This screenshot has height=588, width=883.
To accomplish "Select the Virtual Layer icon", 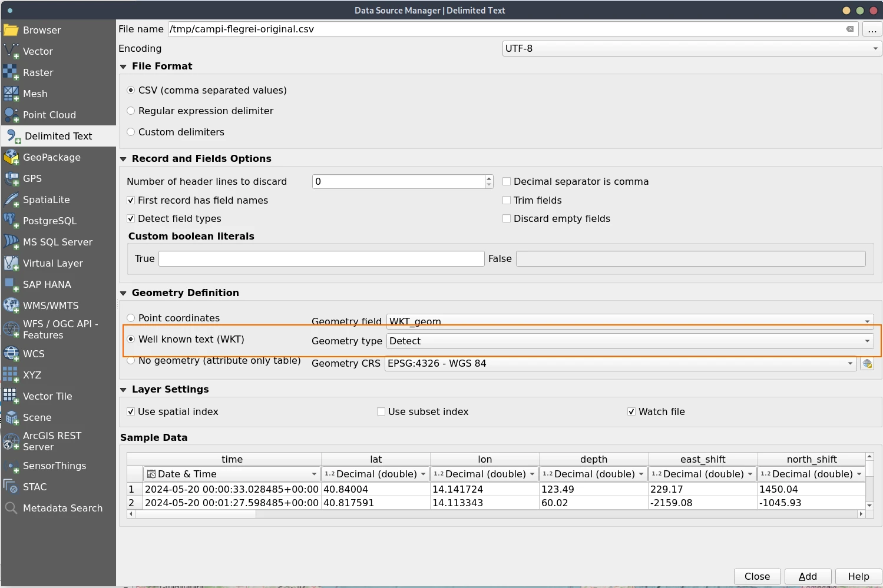I will coord(11,263).
